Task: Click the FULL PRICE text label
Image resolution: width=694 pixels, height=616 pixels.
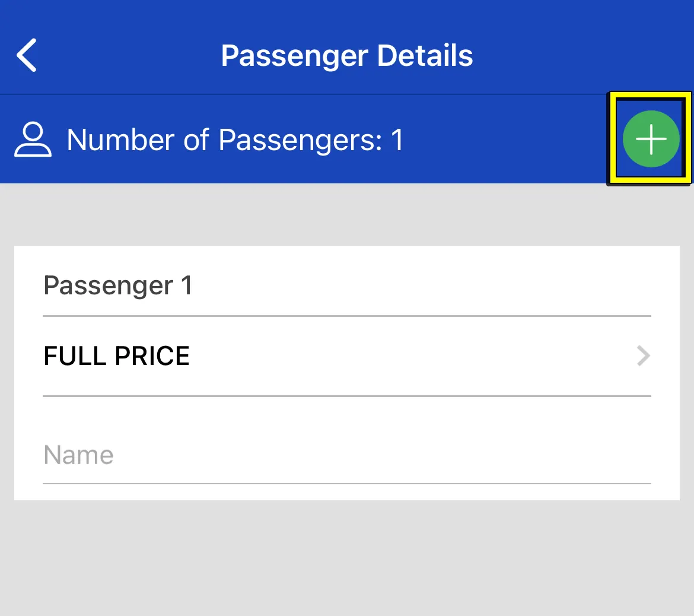Action: pos(117,356)
